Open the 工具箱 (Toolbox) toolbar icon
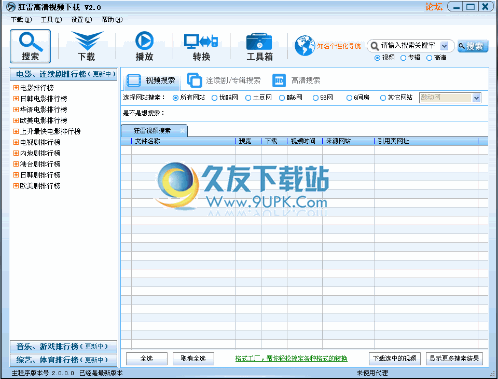The width and height of the screenshot is (498, 379). (x=259, y=46)
